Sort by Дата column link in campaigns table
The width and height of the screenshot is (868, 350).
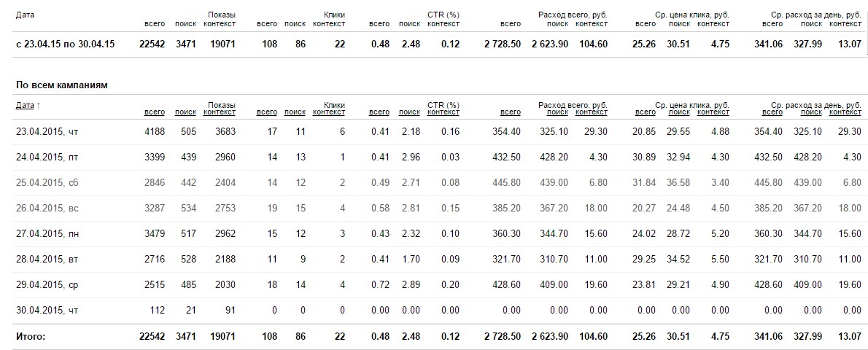(25, 106)
